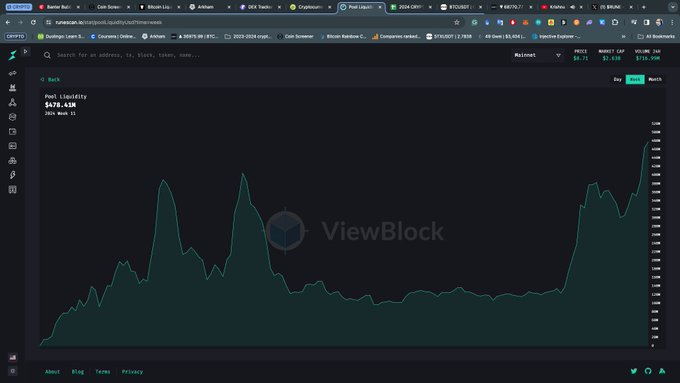Switch to the Arkham browser tab
This screenshot has width=680, height=383.
[x=210, y=7]
